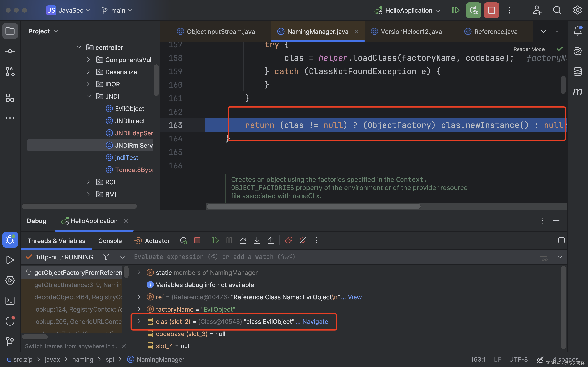Click the editor horizontal scrollbar
Viewport: 588px width, 367px height.
click(313, 206)
